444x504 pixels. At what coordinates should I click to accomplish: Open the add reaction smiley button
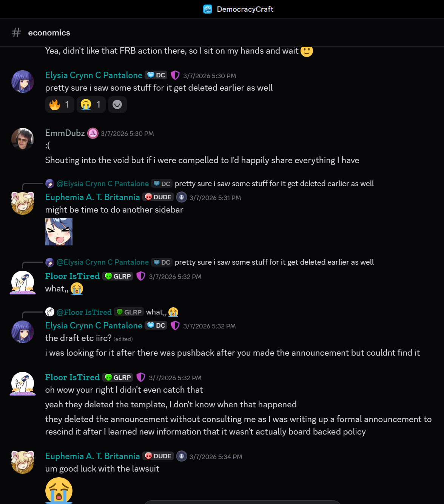pos(117,105)
